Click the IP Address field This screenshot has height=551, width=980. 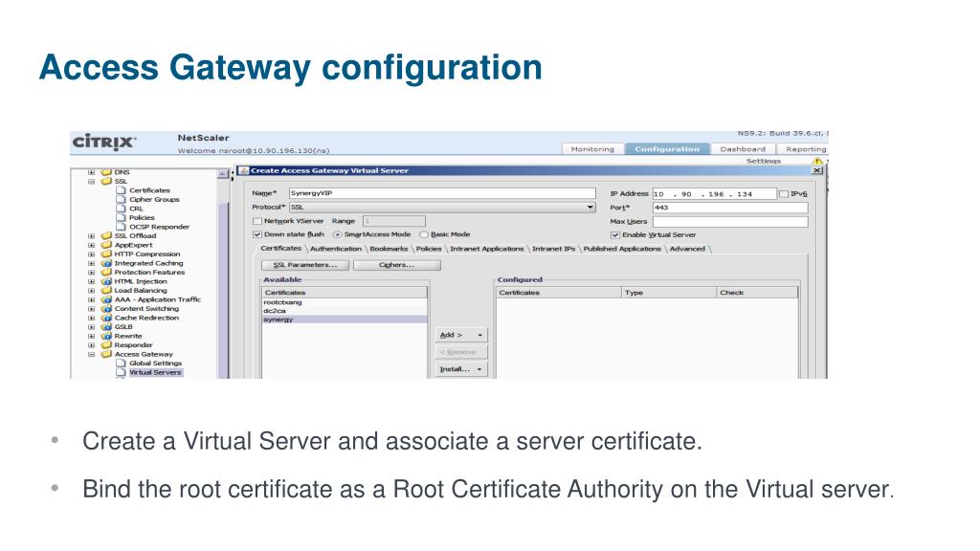point(714,194)
